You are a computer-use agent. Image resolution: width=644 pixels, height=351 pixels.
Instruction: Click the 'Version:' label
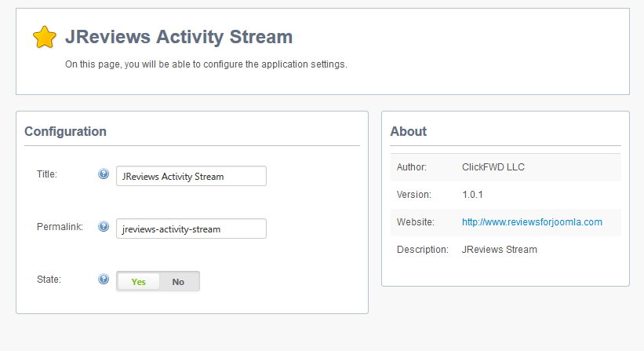pos(414,195)
